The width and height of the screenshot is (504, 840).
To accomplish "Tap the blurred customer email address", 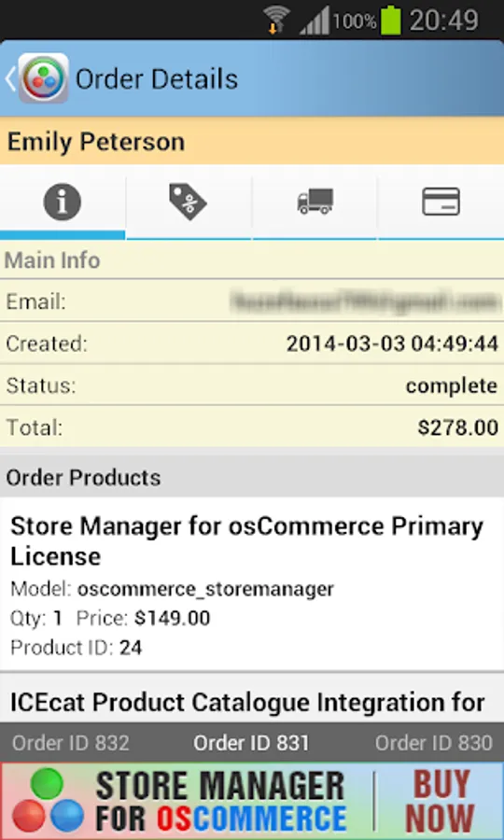I will 364,301.
